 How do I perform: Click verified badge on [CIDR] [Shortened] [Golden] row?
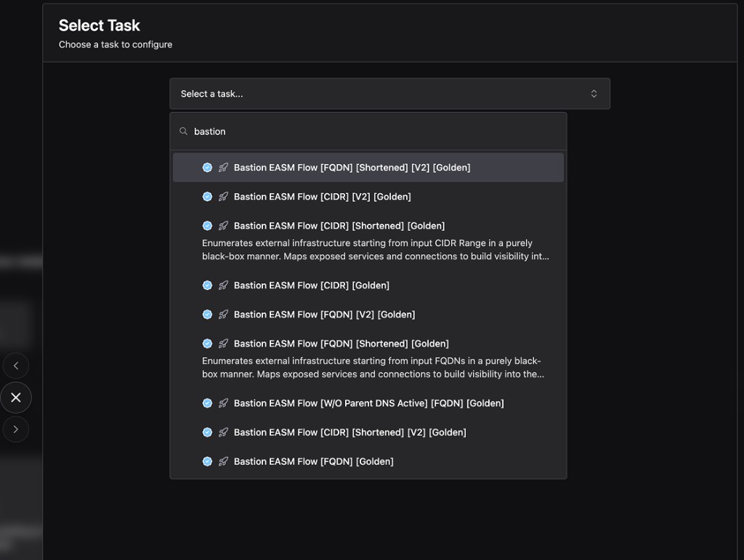207,226
